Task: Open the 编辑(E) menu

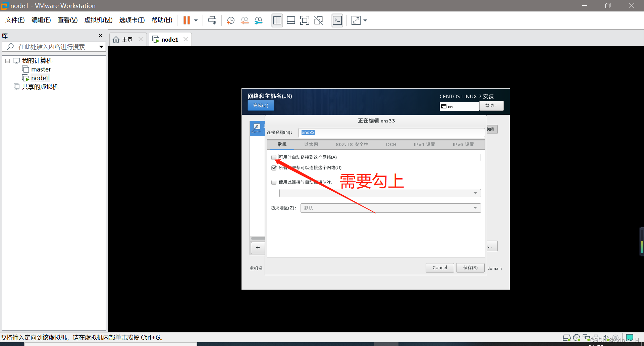Action: point(41,20)
